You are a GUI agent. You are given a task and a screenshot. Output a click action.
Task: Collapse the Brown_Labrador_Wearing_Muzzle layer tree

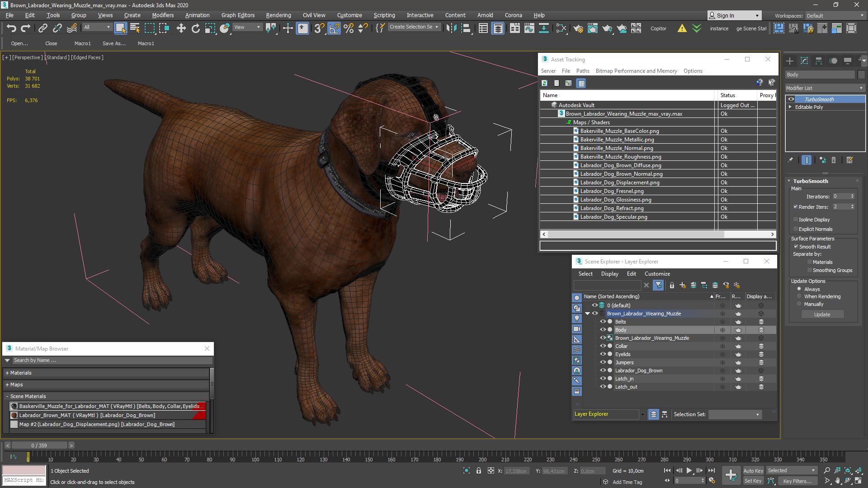pos(587,314)
